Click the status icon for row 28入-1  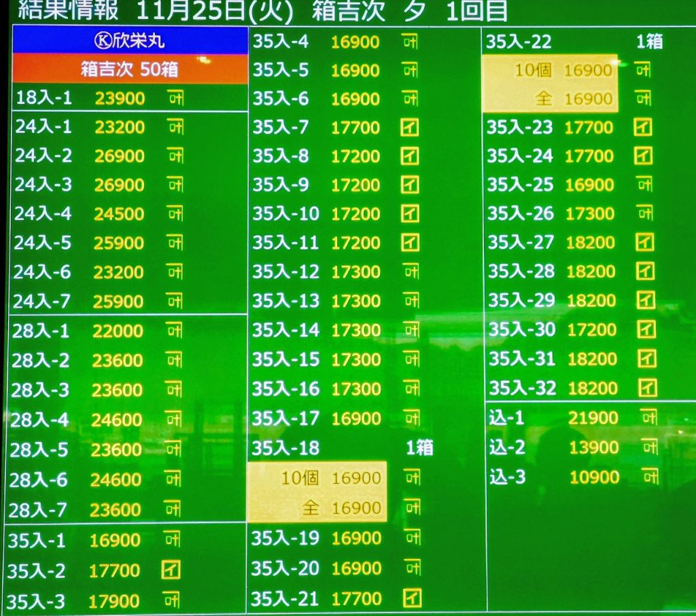[175, 331]
